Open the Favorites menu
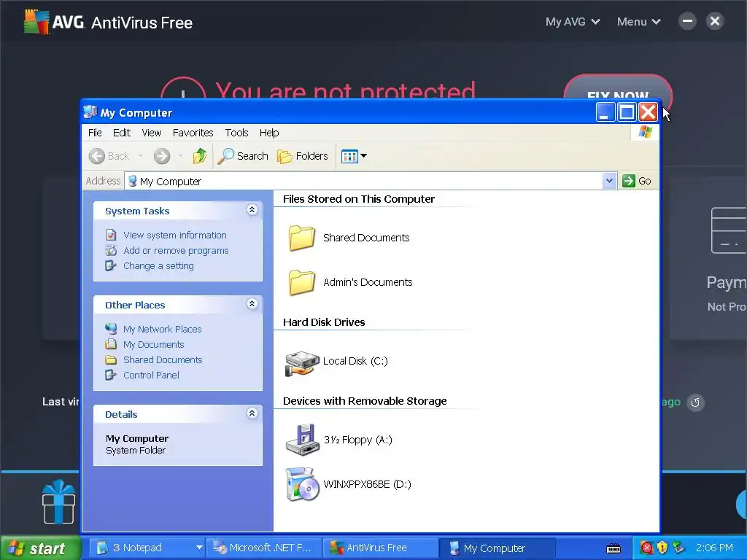Viewport: 747px width, 560px height. (x=193, y=133)
